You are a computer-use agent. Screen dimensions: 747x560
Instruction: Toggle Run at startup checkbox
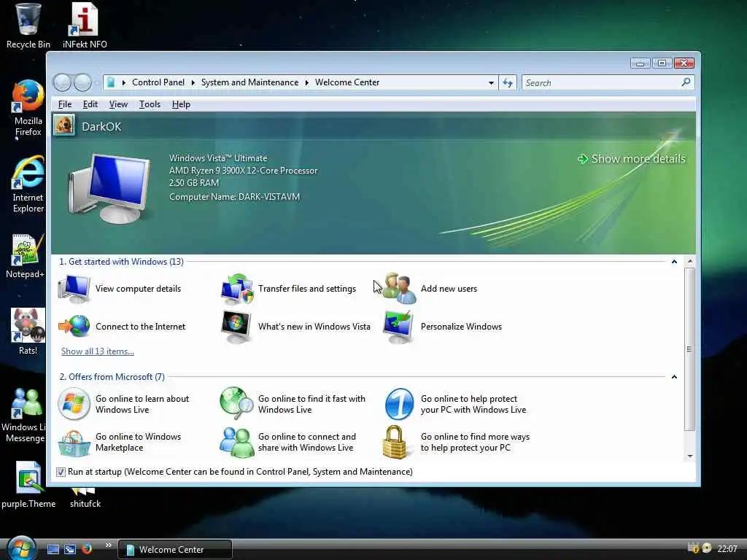tap(61, 472)
